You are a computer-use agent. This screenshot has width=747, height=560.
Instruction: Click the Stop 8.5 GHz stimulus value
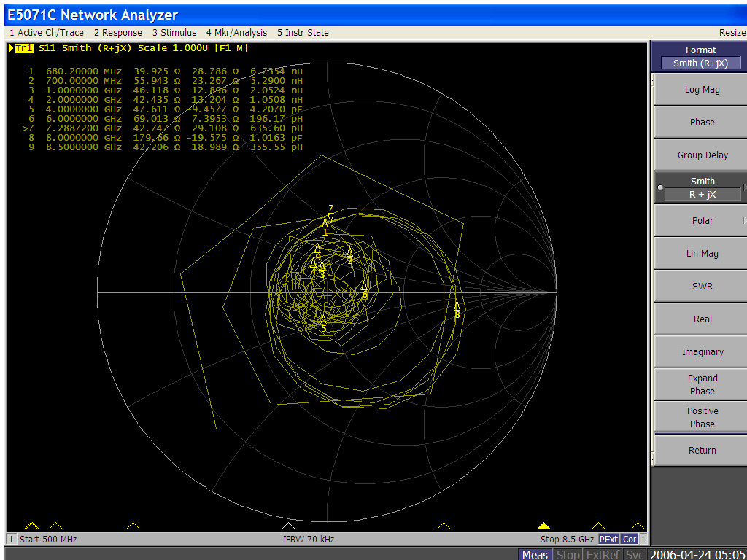point(567,539)
